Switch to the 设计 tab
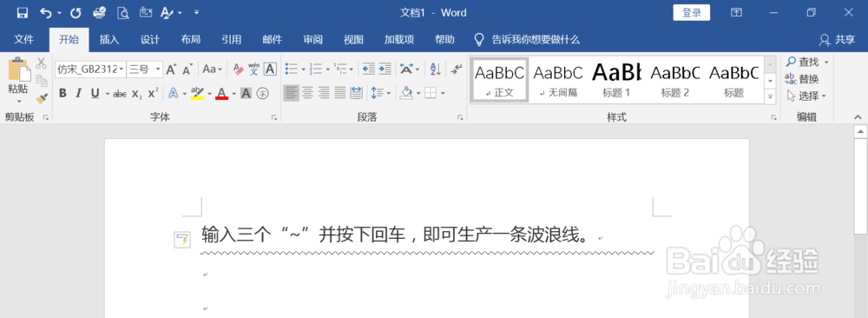Viewport: 868px width, 318px height. [x=150, y=39]
